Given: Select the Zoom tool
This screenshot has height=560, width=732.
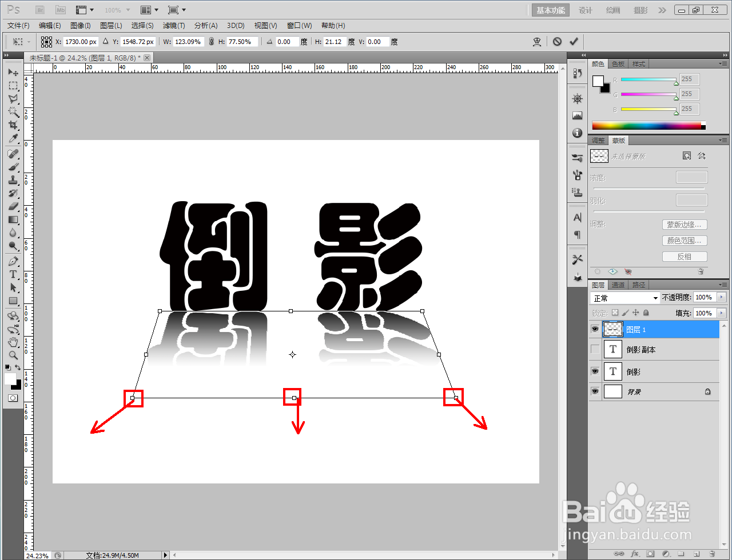Looking at the screenshot, I should [x=13, y=355].
